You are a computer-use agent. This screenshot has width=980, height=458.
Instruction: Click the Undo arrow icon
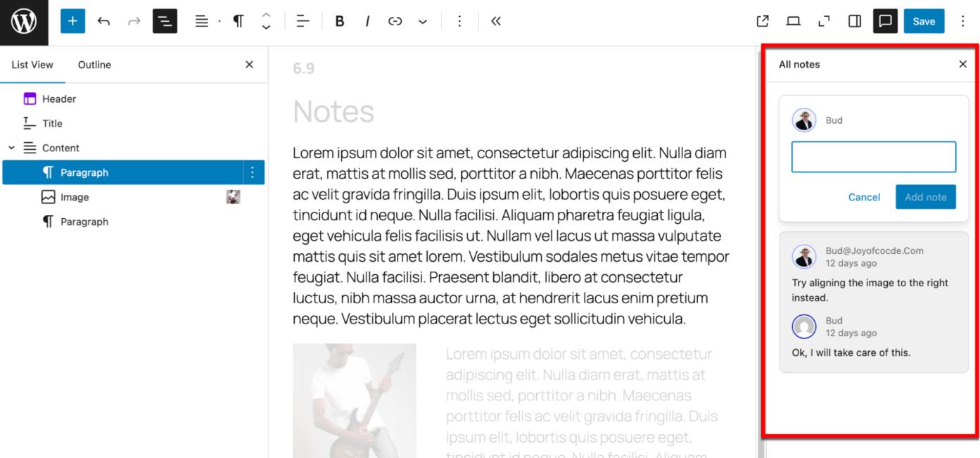click(103, 21)
